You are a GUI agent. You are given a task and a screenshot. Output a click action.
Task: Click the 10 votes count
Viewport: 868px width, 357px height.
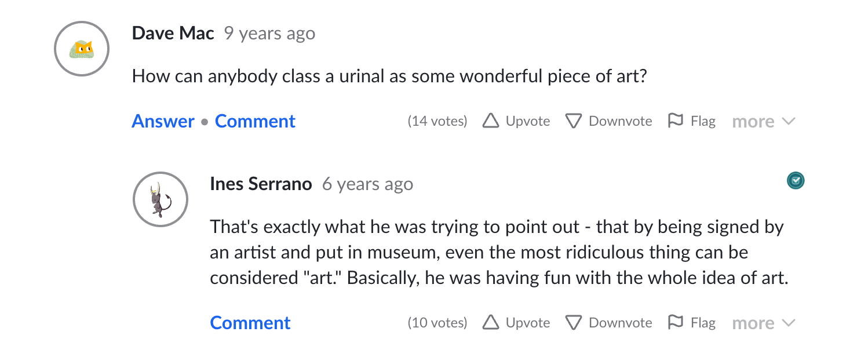(437, 323)
